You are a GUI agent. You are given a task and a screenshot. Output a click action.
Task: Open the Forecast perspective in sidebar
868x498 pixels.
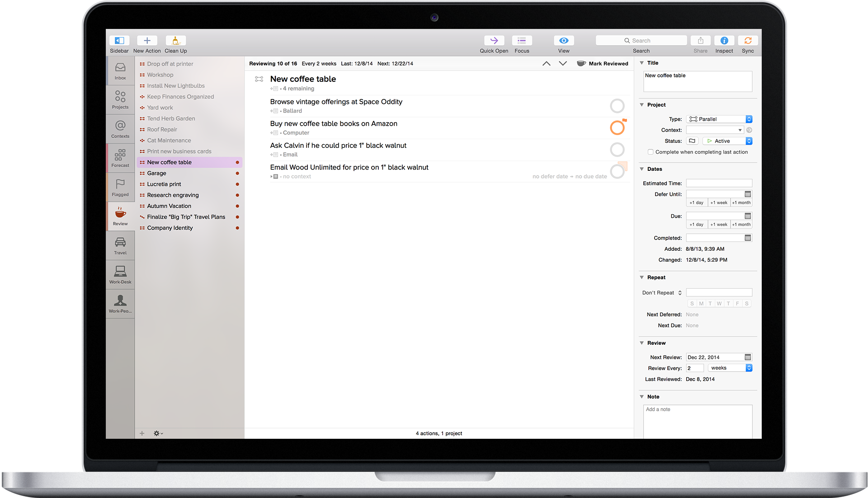point(120,157)
